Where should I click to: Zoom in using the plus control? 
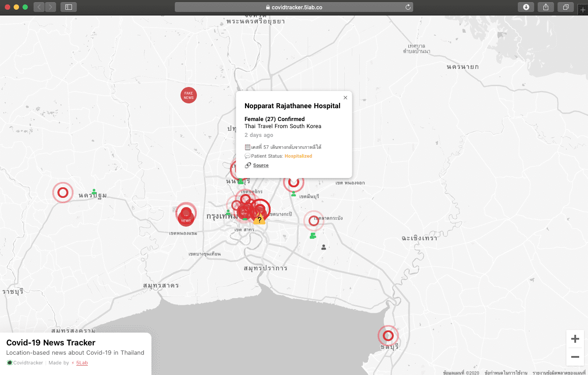click(x=575, y=339)
